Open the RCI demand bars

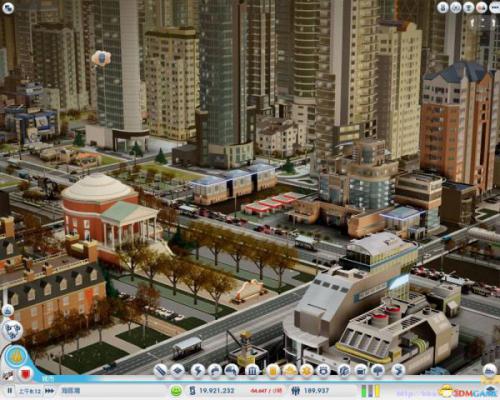click(370, 391)
